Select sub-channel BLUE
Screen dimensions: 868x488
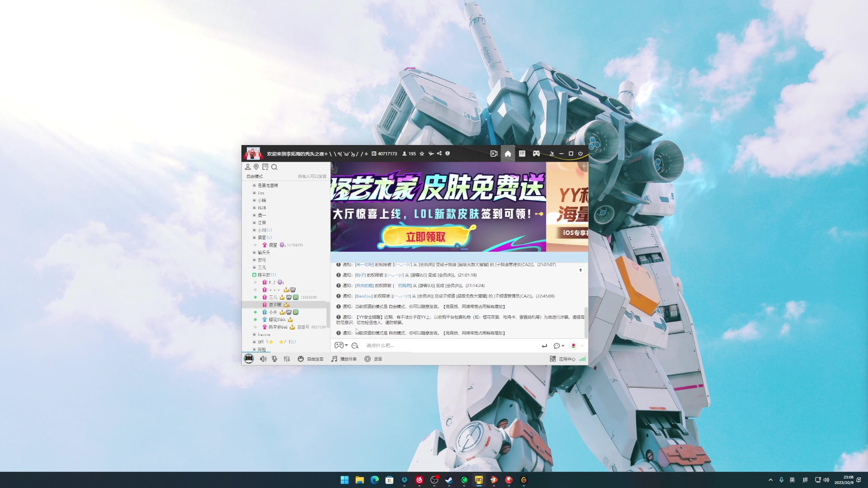click(x=262, y=208)
